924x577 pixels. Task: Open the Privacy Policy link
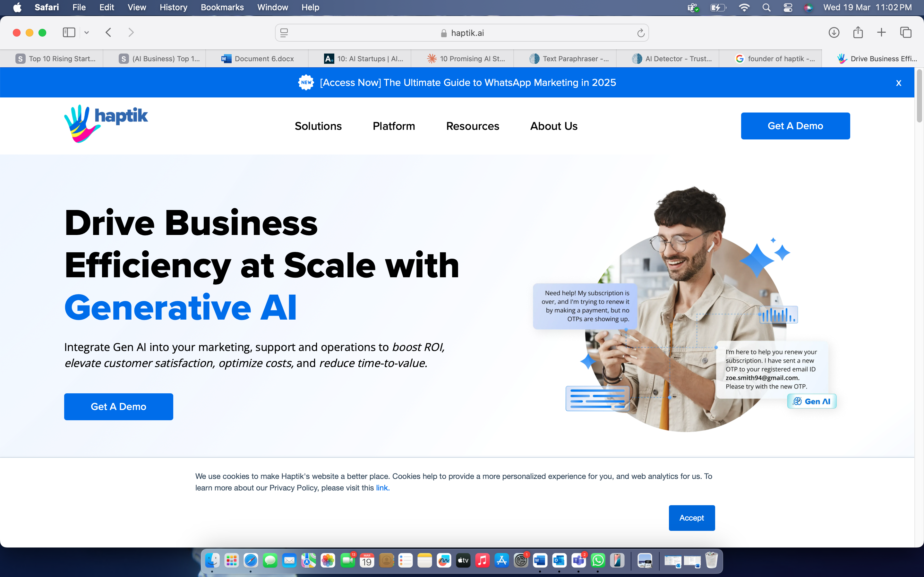pyautogui.click(x=382, y=488)
